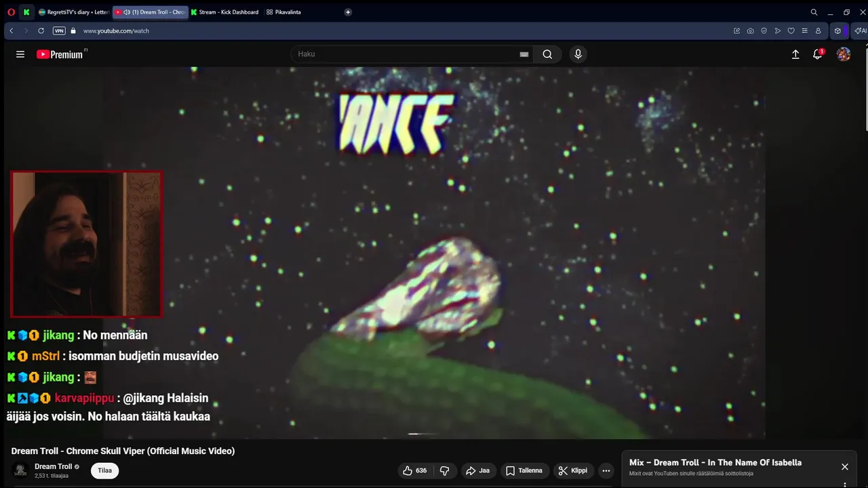Open more actions three-dot menu
The image size is (868, 488).
pos(606,470)
